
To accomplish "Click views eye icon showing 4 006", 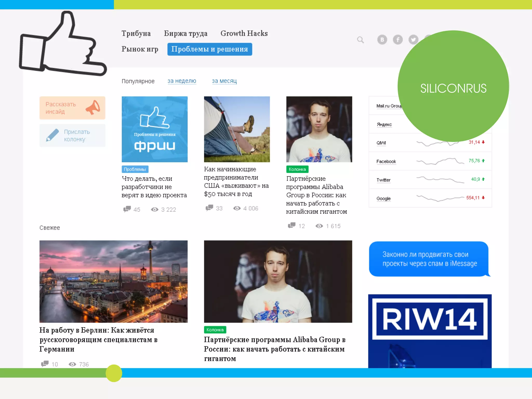I will (237, 208).
